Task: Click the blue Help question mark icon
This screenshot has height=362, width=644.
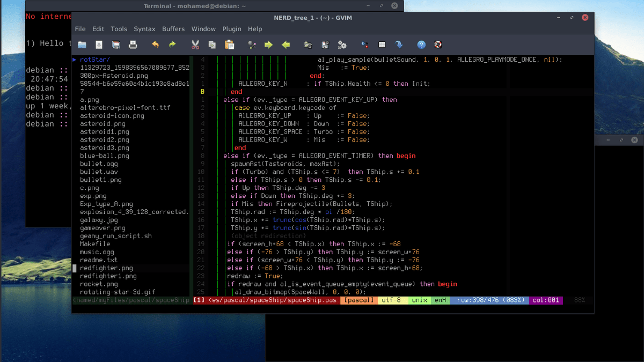Action: pyautogui.click(x=421, y=45)
